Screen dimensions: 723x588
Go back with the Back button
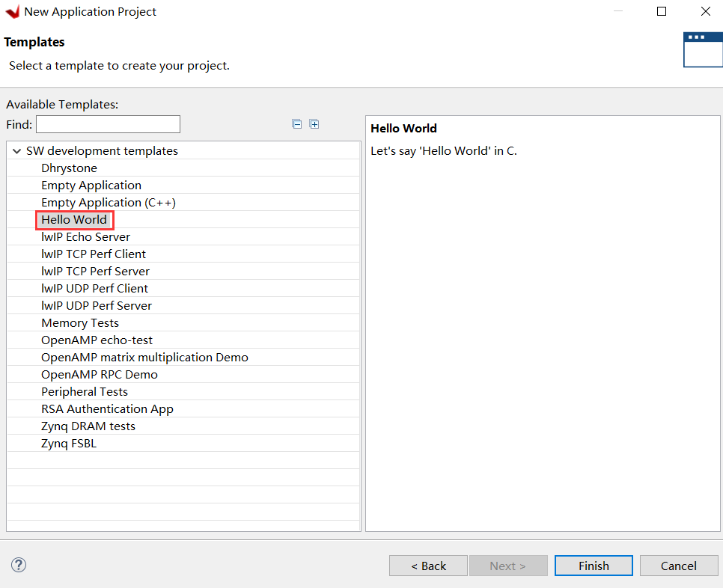point(428,566)
